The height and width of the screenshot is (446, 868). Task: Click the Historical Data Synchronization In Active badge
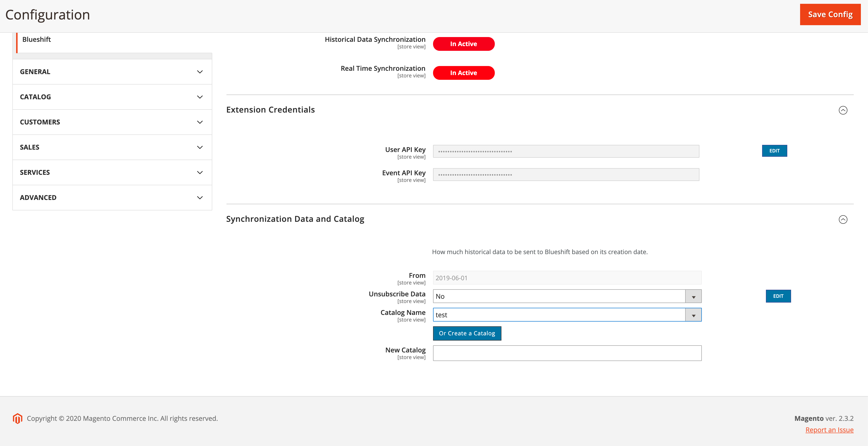(464, 44)
